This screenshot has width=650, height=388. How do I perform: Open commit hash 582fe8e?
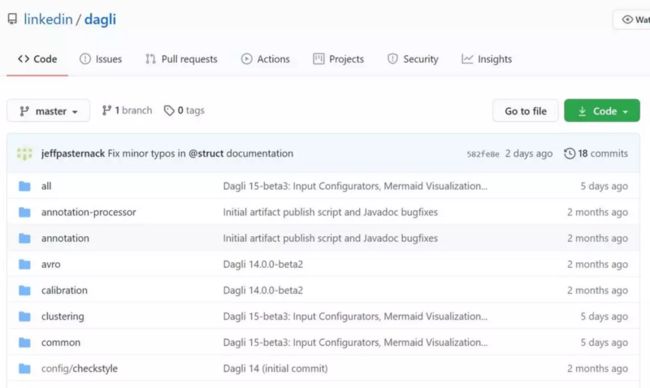483,154
